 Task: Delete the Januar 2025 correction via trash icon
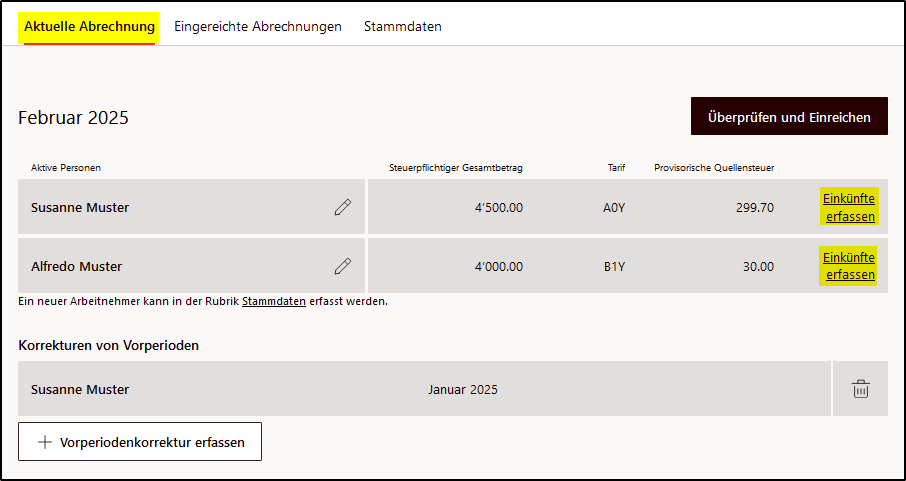860,389
